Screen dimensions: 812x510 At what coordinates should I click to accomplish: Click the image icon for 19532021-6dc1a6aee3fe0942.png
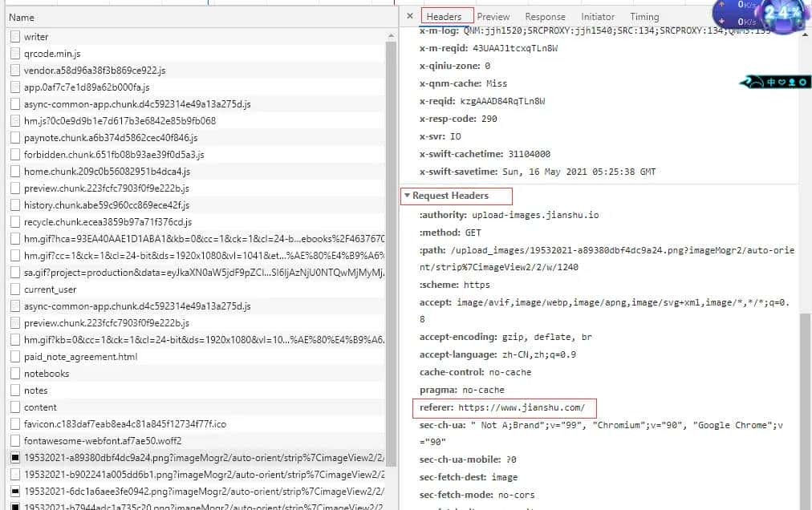tap(15, 492)
